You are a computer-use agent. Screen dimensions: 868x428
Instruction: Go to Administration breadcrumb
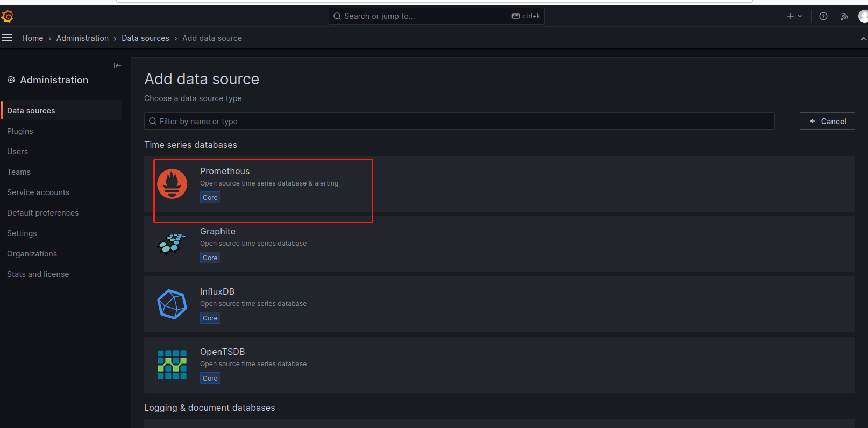click(82, 38)
